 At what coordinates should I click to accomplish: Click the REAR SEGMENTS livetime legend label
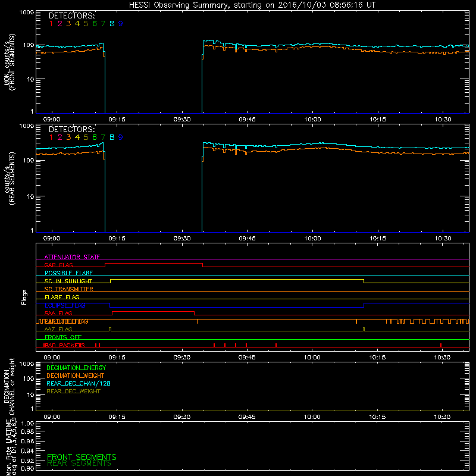coord(79,464)
